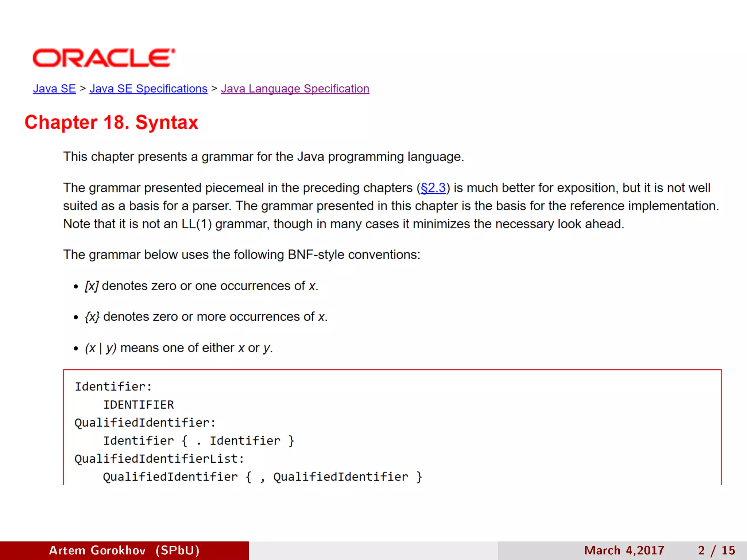The height and width of the screenshot is (560, 747).
Task: Click the Identifier: grammar rule name
Action: click(x=113, y=386)
